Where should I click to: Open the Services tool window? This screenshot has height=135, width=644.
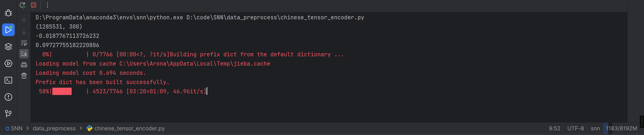8,63
